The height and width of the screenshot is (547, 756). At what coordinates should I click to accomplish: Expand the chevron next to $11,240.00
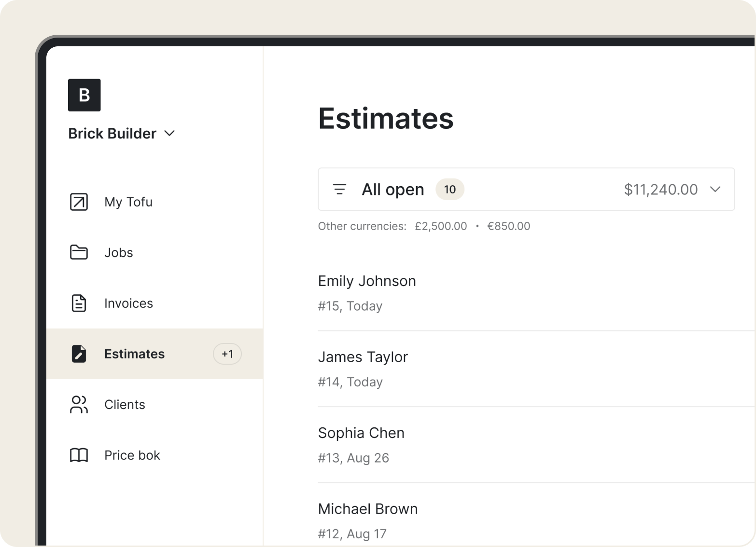[715, 189]
